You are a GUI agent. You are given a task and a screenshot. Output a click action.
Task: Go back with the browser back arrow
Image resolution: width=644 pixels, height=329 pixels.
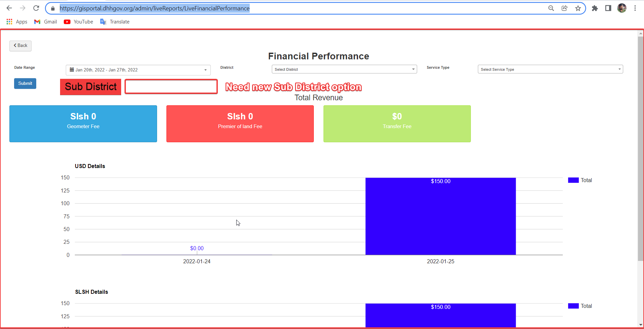point(9,8)
